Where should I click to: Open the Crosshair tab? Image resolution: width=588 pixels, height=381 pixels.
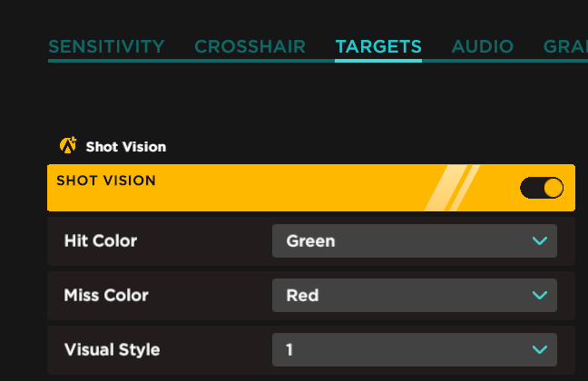coord(250,46)
